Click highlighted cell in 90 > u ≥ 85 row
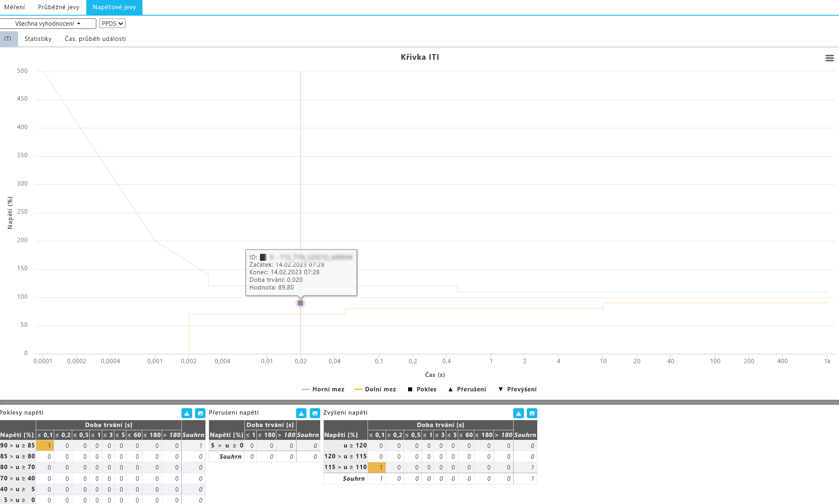 45,446
